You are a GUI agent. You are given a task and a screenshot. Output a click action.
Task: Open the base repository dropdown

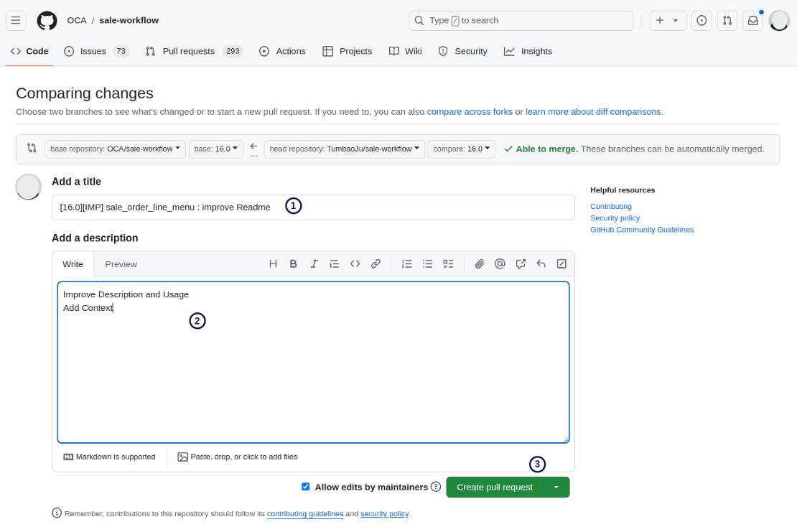[115, 149]
